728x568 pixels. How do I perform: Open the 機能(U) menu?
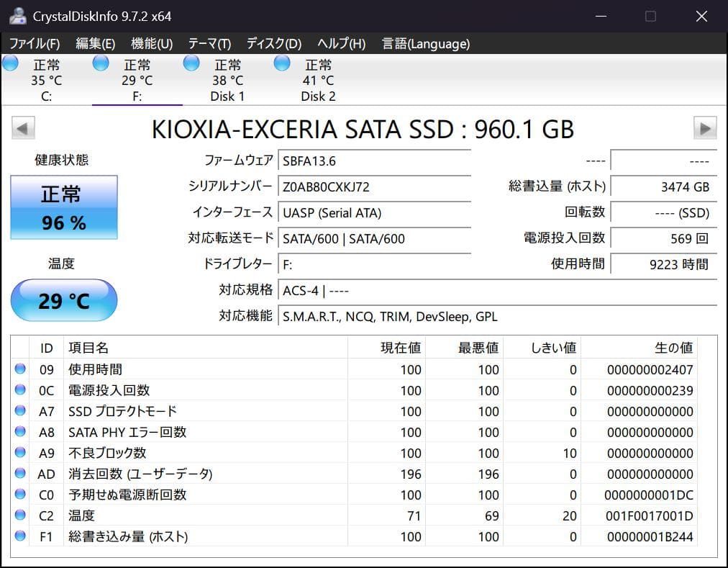tap(150, 43)
